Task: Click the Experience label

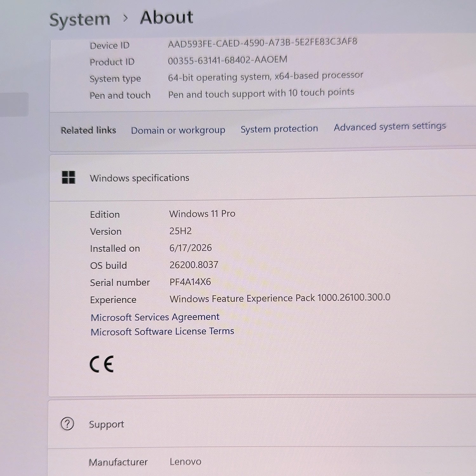Action: [113, 300]
